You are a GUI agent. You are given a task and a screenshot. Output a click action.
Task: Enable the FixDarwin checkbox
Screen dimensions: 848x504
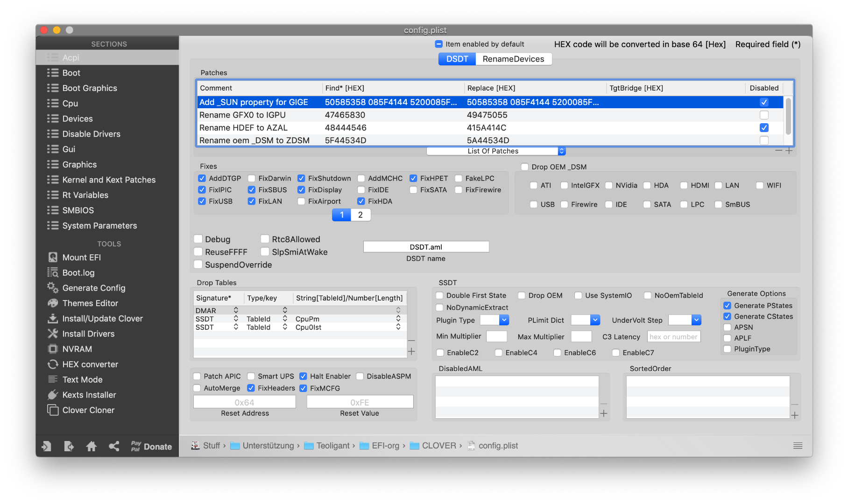(252, 178)
